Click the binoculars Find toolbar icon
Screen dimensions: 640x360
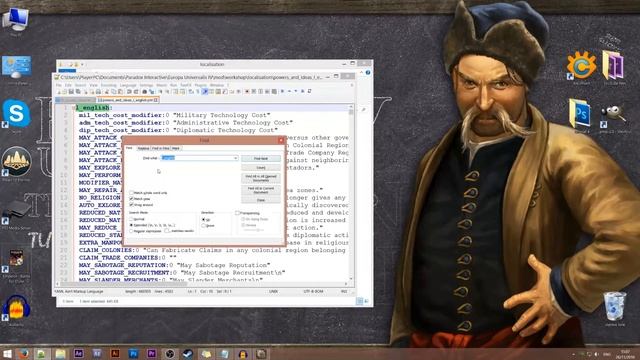click(x=144, y=91)
